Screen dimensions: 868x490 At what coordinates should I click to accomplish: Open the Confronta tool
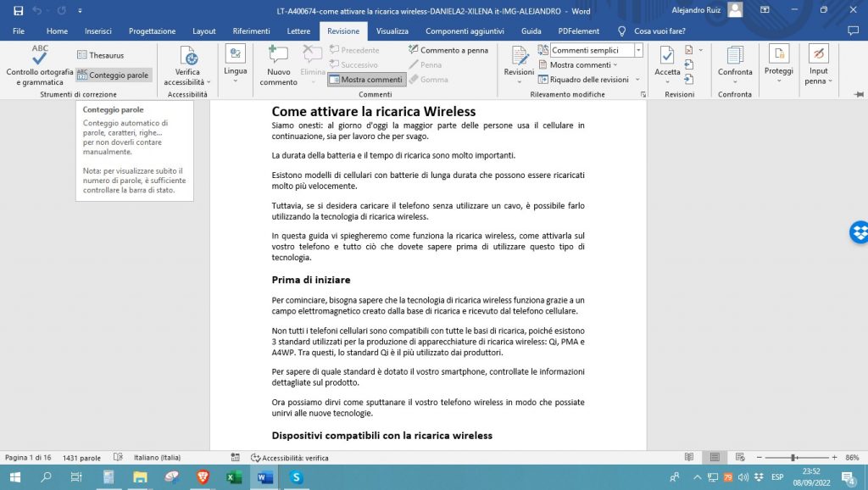tap(734, 64)
